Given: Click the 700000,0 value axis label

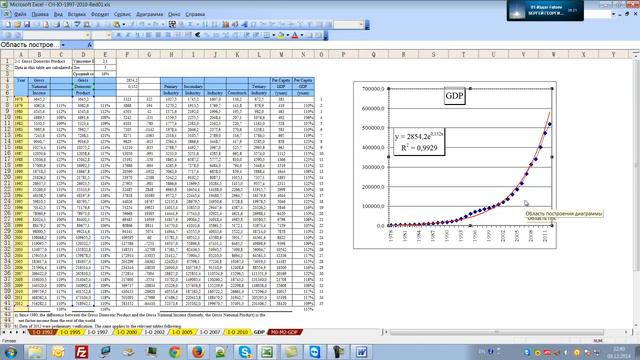Looking at the screenshot, I should (x=373, y=89).
